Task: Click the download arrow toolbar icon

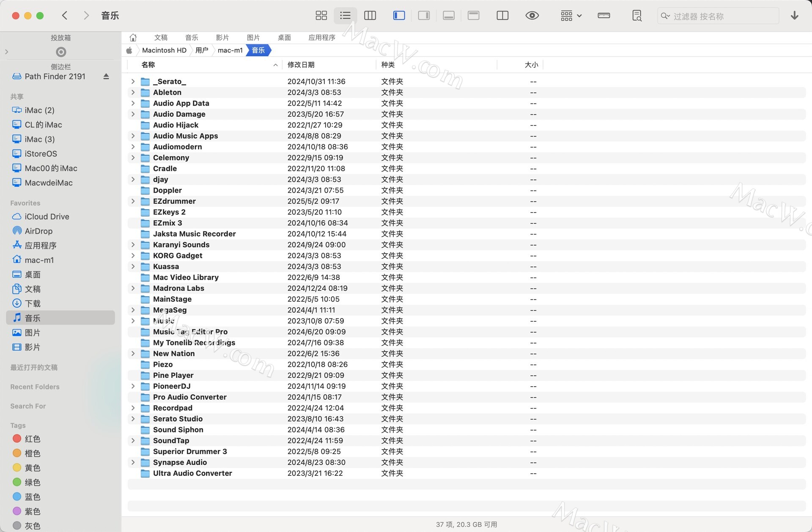Action: [795, 16]
